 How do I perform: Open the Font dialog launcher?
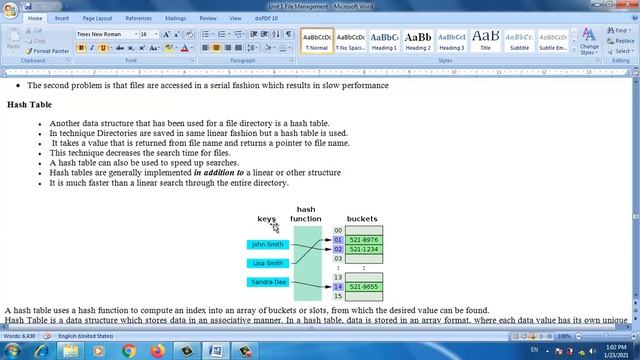coord(192,60)
